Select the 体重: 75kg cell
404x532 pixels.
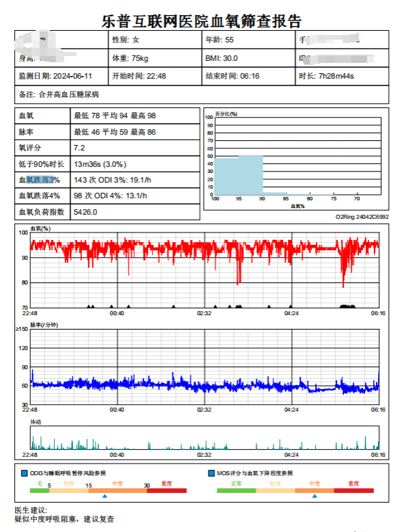coord(155,58)
